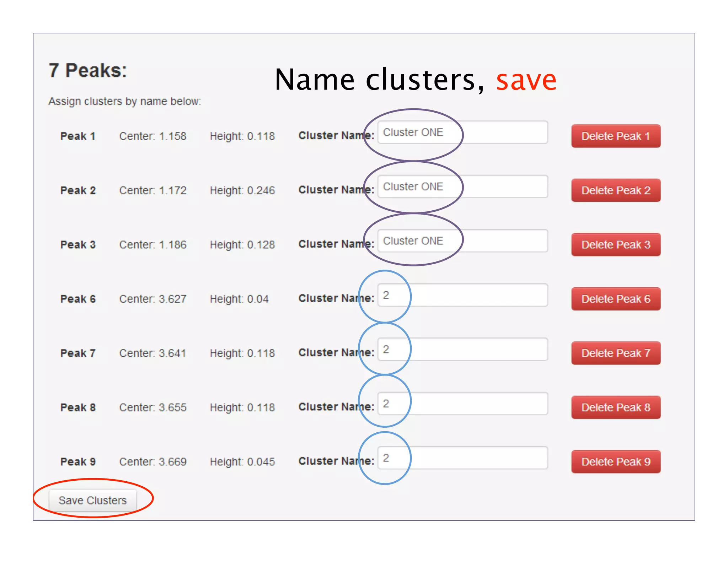Select the Cluster Name input of Peak 2
728x562 pixels.
point(462,187)
